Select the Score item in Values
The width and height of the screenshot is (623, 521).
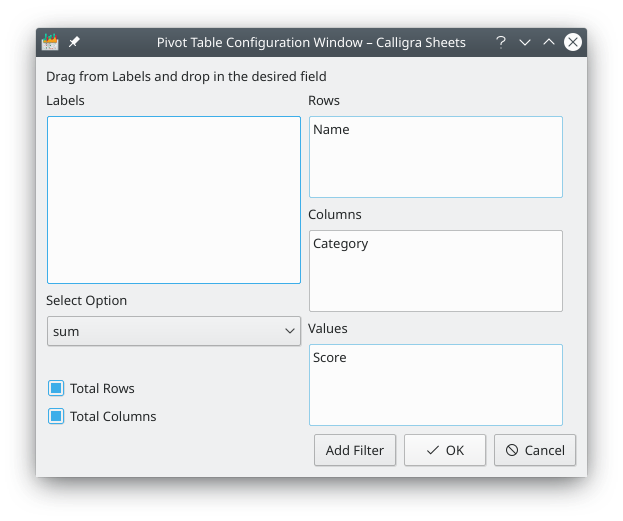click(x=330, y=358)
